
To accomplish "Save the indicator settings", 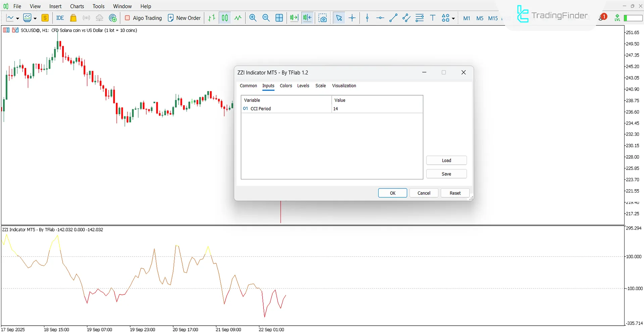I will pyautogui.click(x=446, y=174).
